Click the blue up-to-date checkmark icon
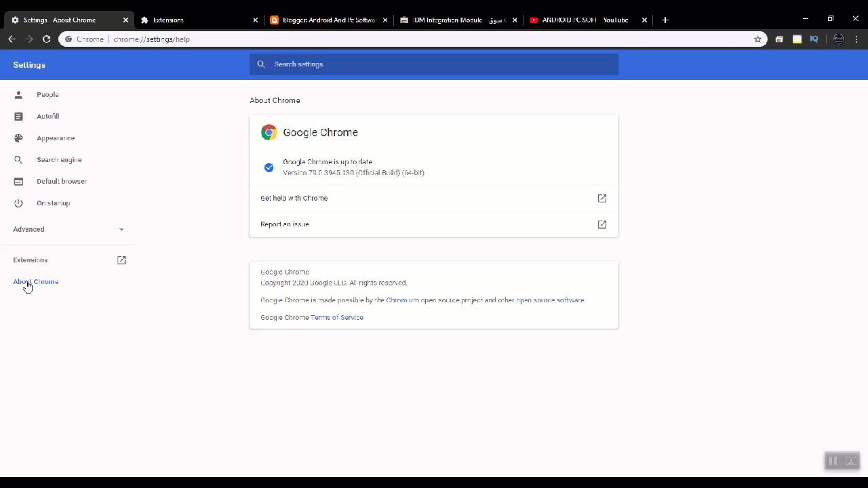Image resolution: width=868 pixels, height=488 pixels. (269, 167)
